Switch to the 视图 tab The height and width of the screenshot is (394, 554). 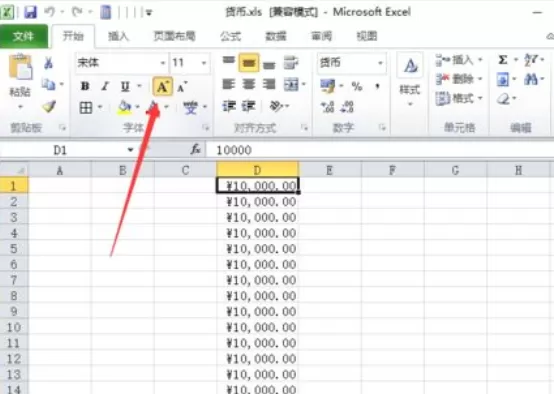click(367, 36)
